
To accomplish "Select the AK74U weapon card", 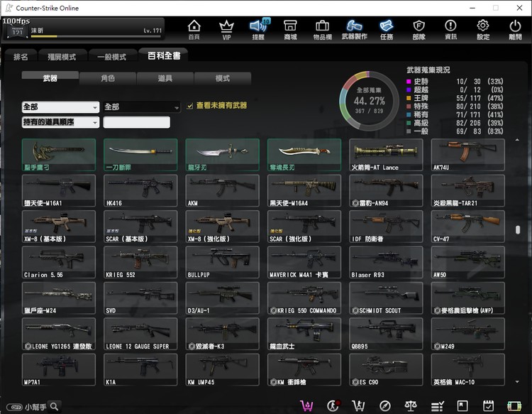I will pyautogui.click(x=468, y=155).
